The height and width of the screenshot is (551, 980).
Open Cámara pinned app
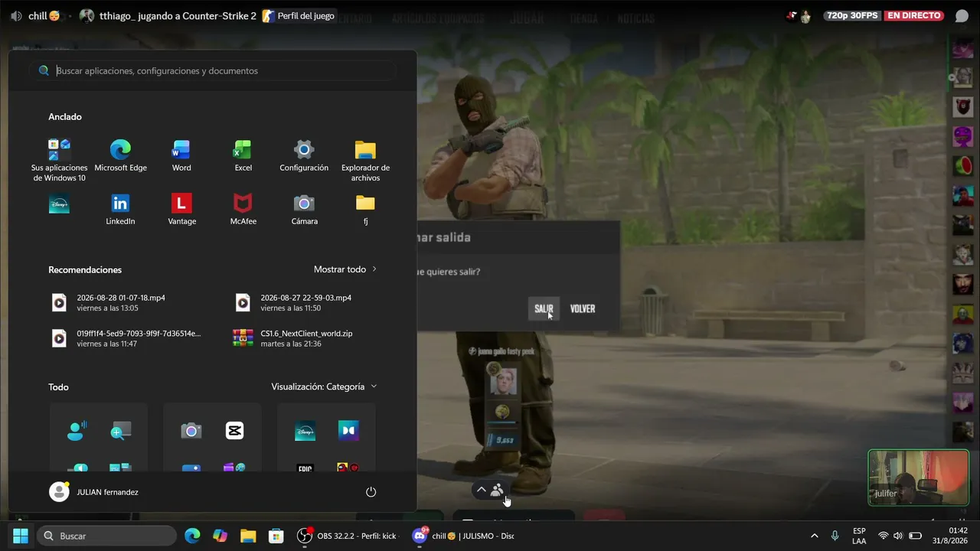click(304, 210)
